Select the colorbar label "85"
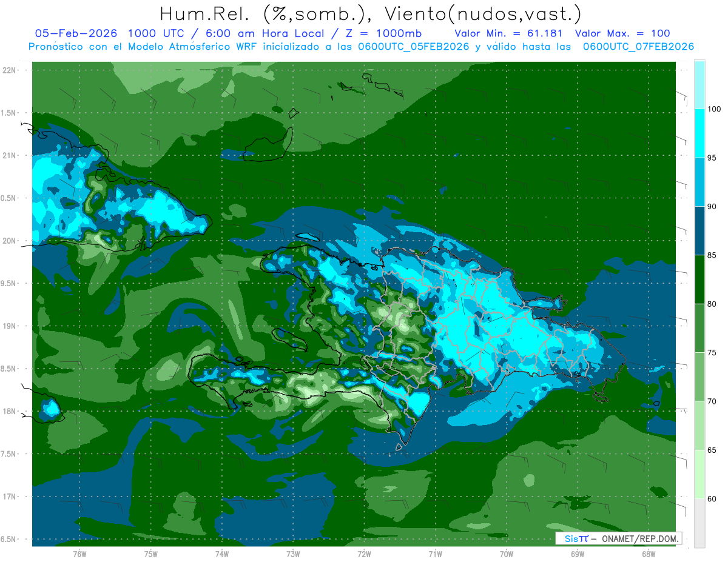 coord(712,255)
